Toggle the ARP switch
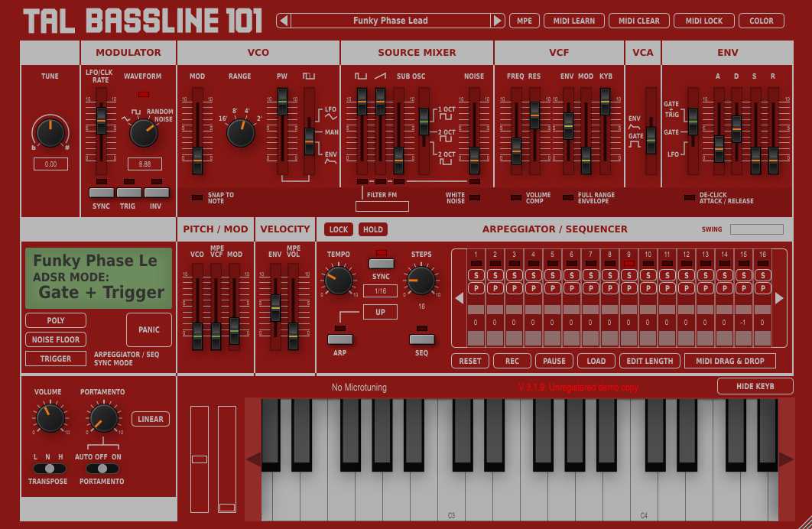Screen dimensions: 812x529 coord(340,339)
